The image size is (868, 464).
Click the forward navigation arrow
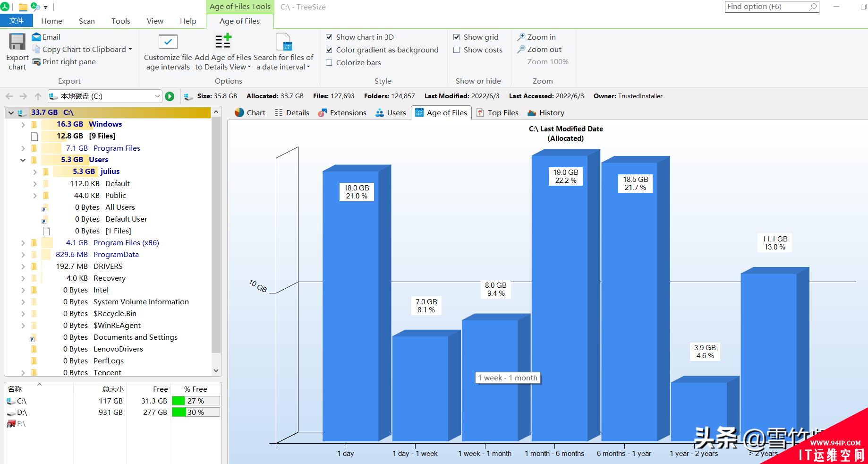24,96
